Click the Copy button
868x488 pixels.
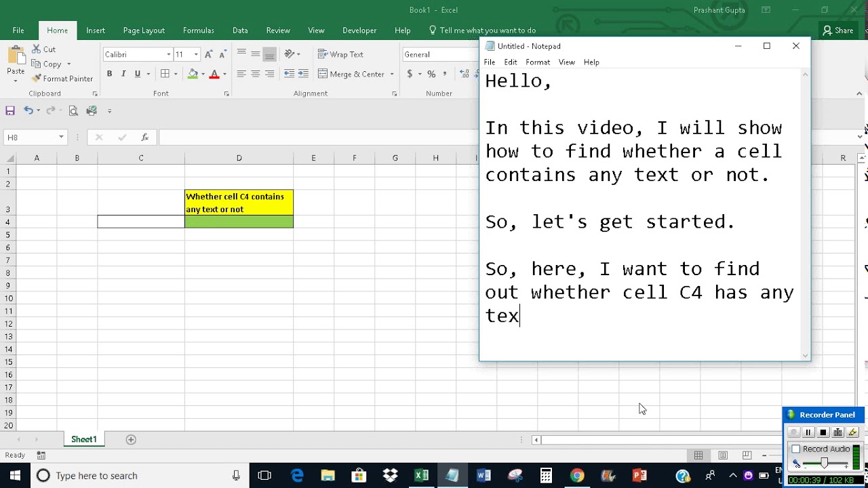coord(47,64)
